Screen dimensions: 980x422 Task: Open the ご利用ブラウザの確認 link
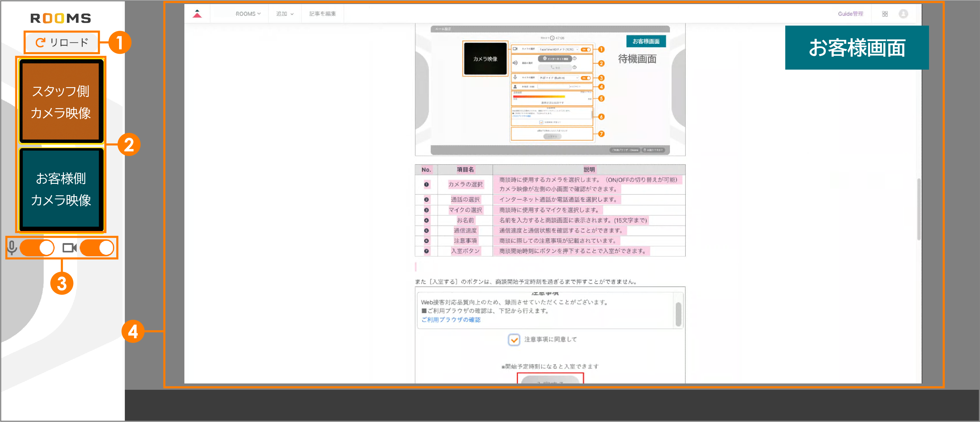pyautogui.click(x=451, y=320)
